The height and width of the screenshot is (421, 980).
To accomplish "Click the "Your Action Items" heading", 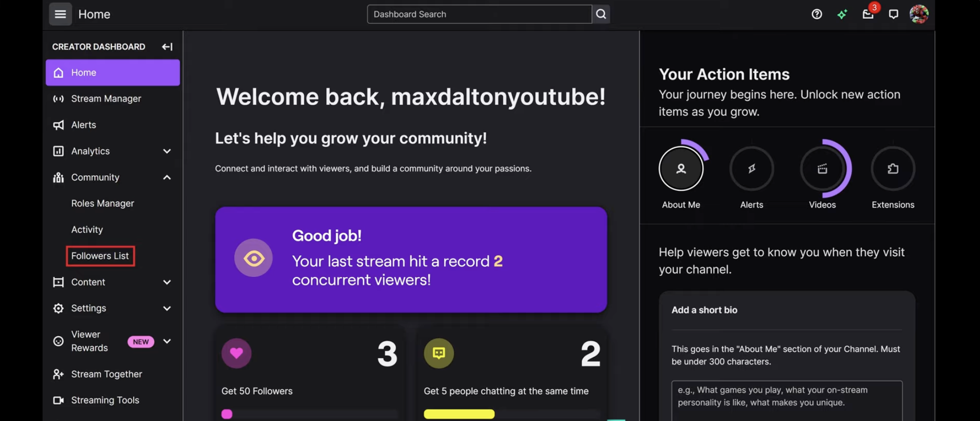I will pos(724,74).
